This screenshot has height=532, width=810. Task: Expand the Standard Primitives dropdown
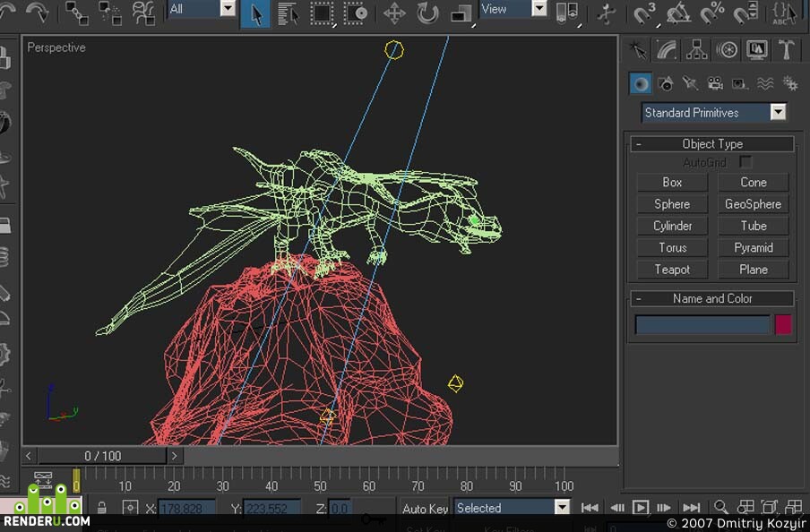[778, 112]
